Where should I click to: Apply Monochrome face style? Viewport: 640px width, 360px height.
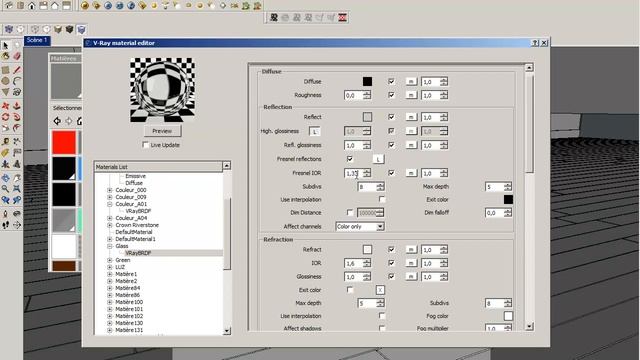tap(81, 29)
